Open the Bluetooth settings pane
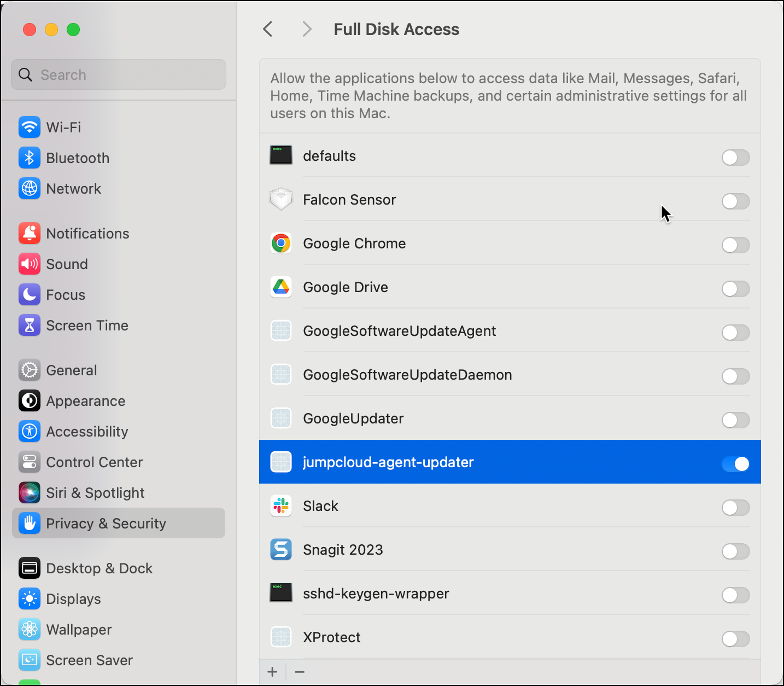The image size is (784, 686). (119, 158)
